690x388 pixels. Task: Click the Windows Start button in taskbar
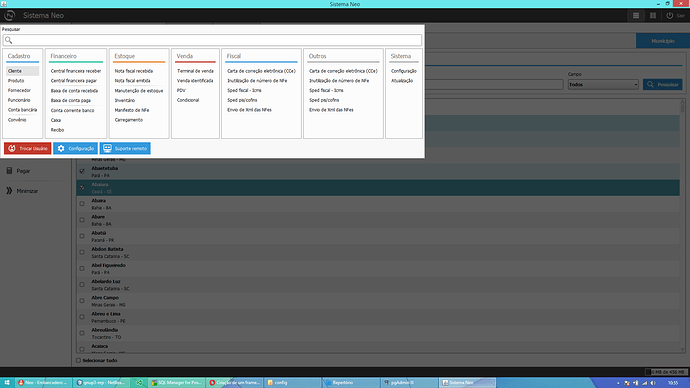tap(7, 383)
